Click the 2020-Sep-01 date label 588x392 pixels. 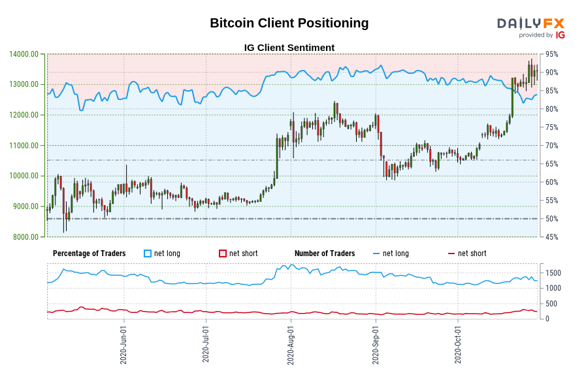(x=376, y=345)
